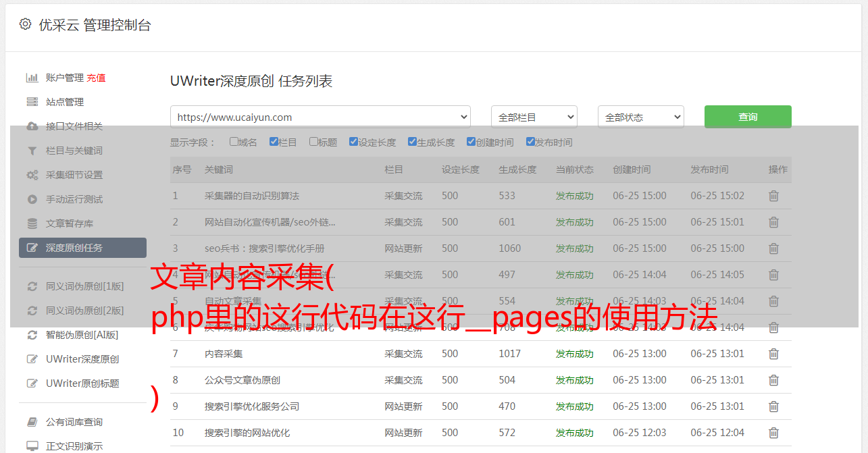The height and width of the screenshot is (453, 868).
Task: Click the red 充值 link
Action: click(96, 78)
